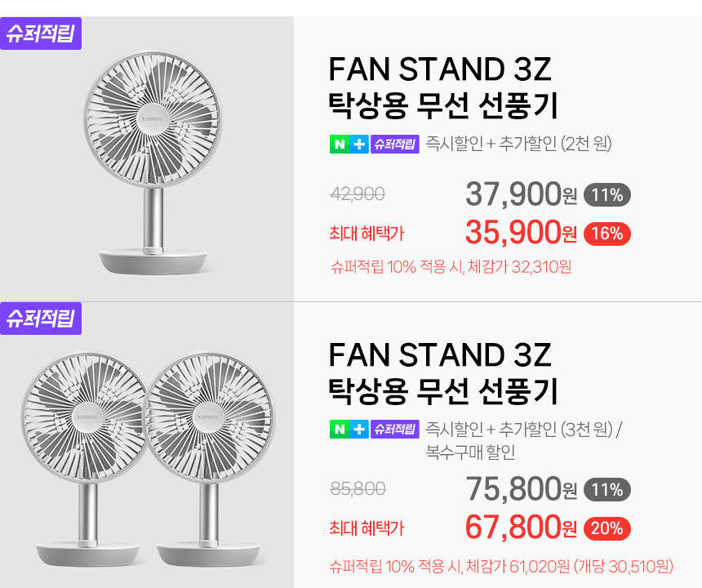The width and height of the screenshot is (702, 588).
Task: Click the red 20% discount badge
Action: tap(606, 528)
